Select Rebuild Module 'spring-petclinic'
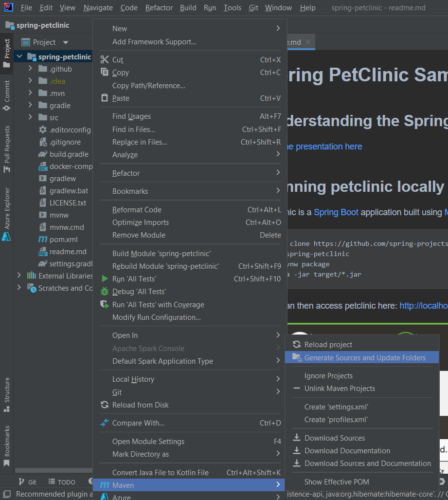Image resolution: width=448 pixels, height=500 pixels. pyautogui.click(x=190, y=266)
